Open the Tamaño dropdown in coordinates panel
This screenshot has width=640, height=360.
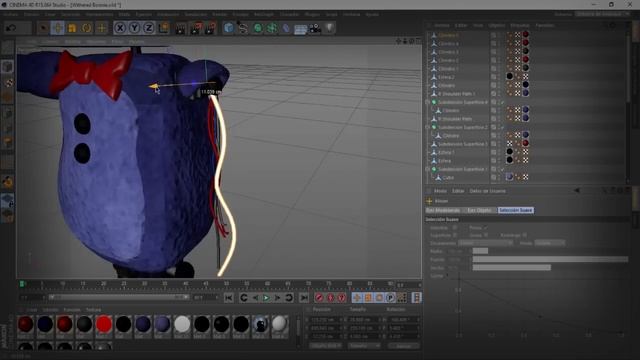coord(364,346)
